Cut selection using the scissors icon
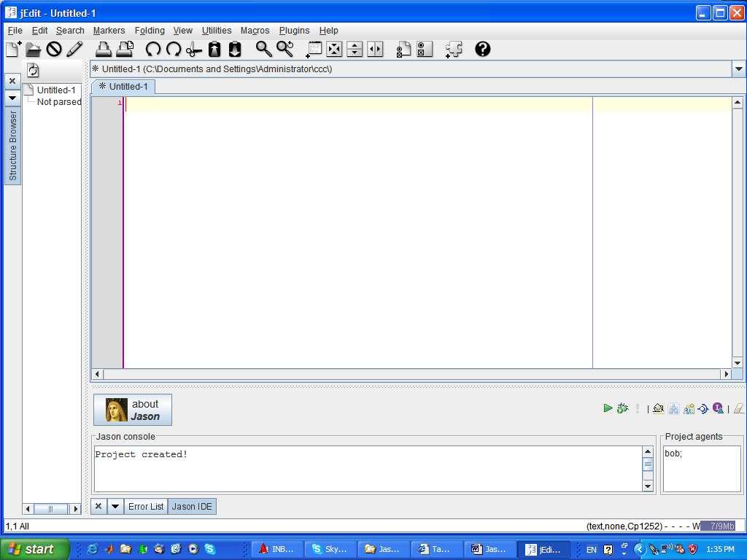 click(x=194, y=49)
